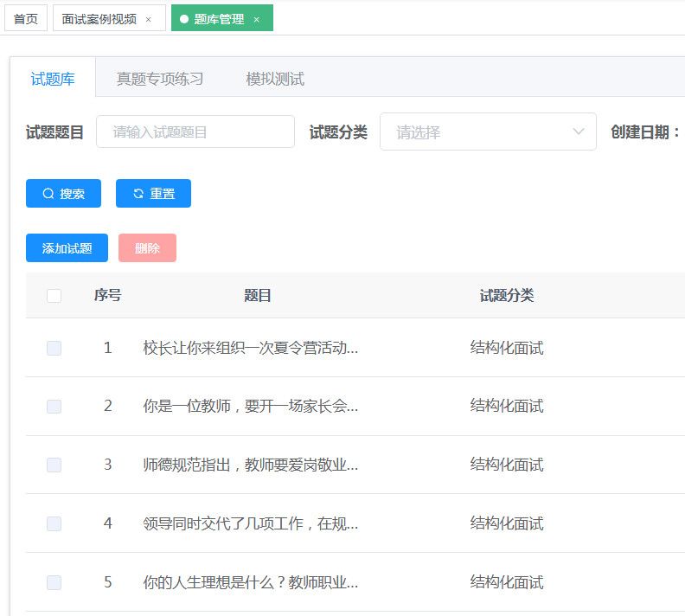Screen dimensions: 685x616
Task: Click the refresh icon in 重置 button
Action: [138, 194]
